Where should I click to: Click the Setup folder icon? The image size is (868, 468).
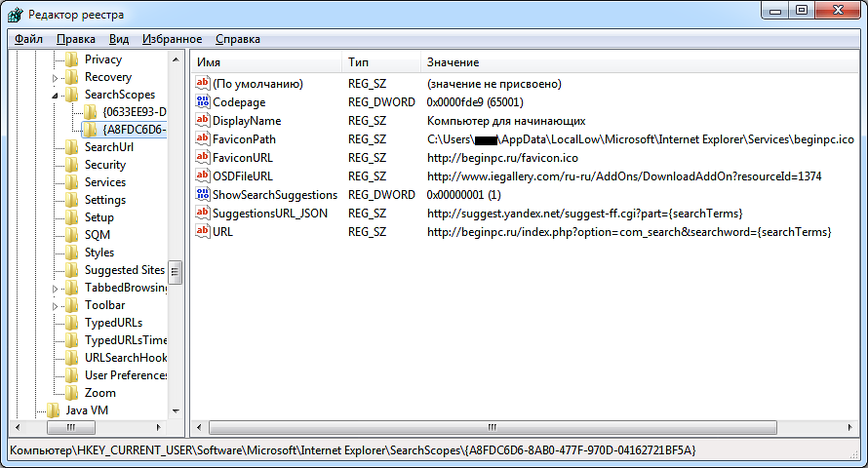pyautogui.click(x=72, y=217)
